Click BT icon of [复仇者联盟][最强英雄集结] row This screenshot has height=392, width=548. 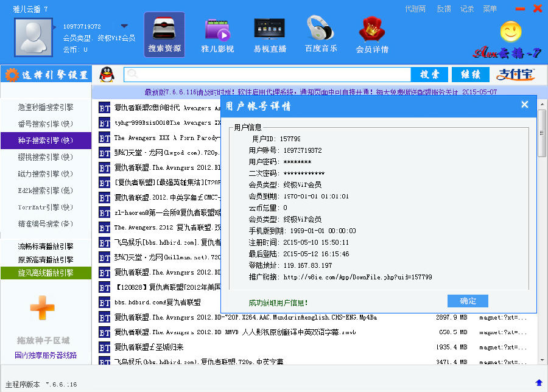pyautogui.click(x=105, y=183)
